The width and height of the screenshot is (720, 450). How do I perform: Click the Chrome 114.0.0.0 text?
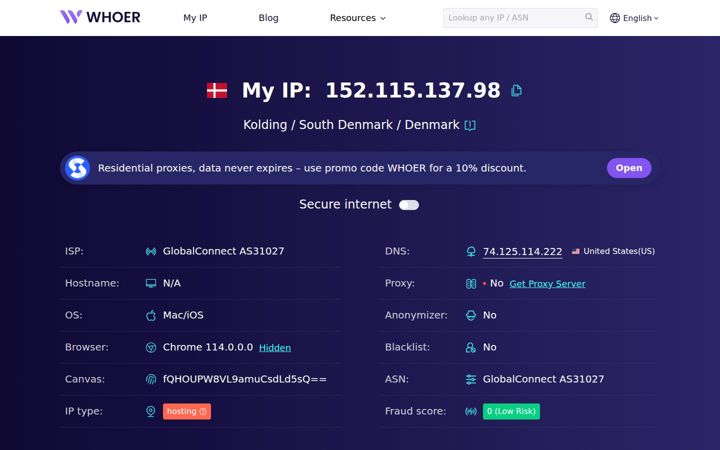point(208,347)
